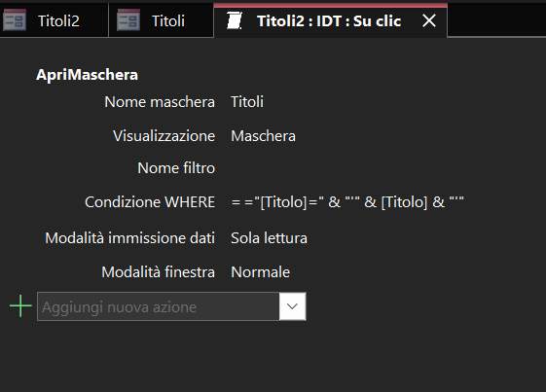The height and width of the screenshot is (392, 546).
Task: Switch to the Titoli form tab
Action: pos(162,20)
